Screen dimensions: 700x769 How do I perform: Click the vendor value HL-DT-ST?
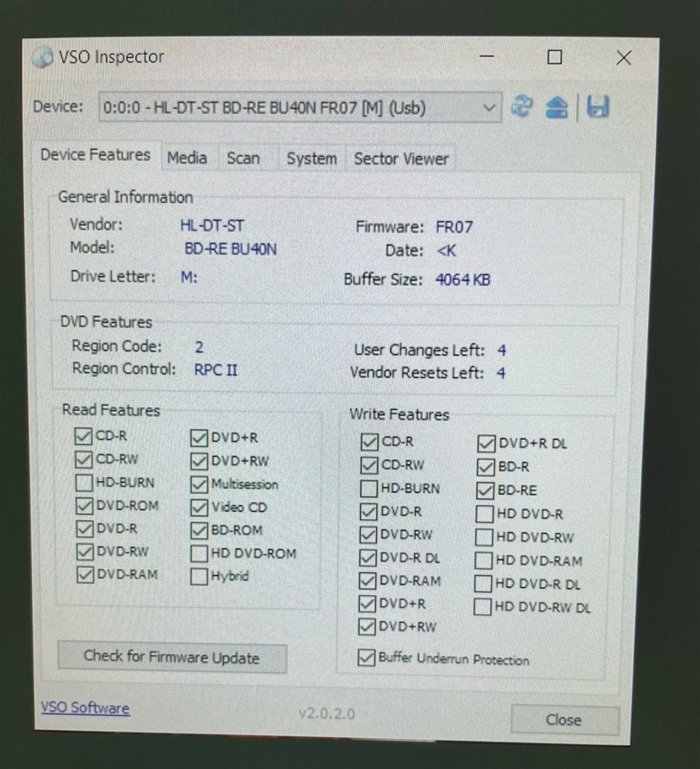tap(212, 225)
